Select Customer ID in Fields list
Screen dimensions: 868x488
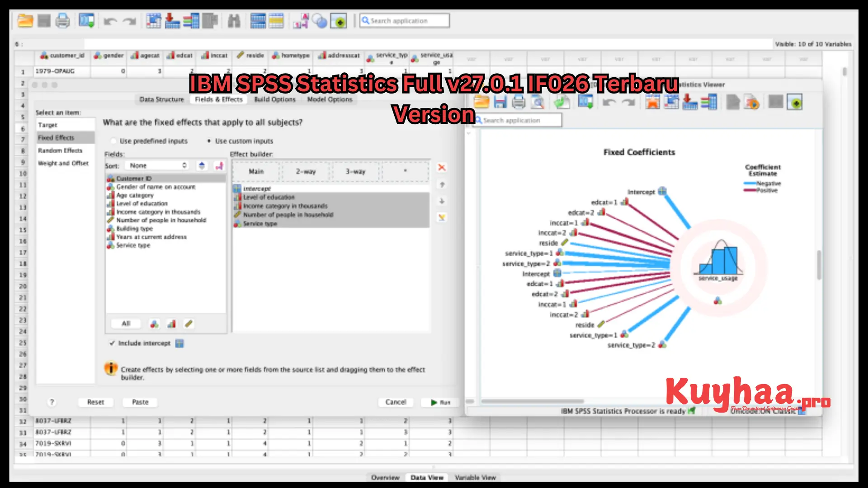tap(165, 178)
